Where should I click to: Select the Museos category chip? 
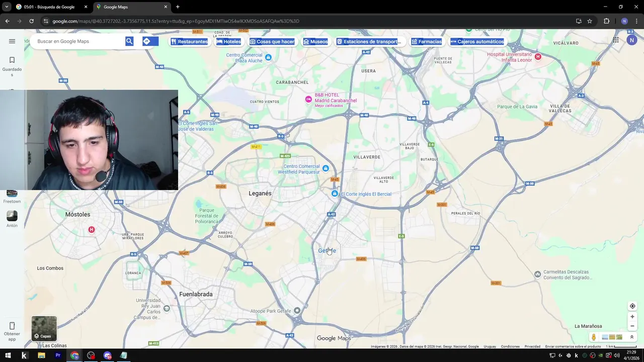(x=315, y=42)
